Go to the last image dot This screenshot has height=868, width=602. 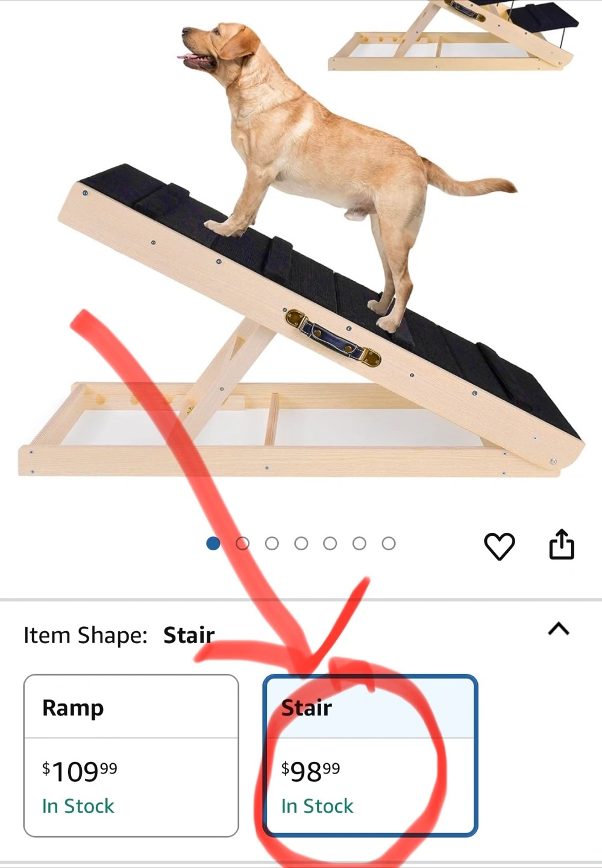[389, 544]
